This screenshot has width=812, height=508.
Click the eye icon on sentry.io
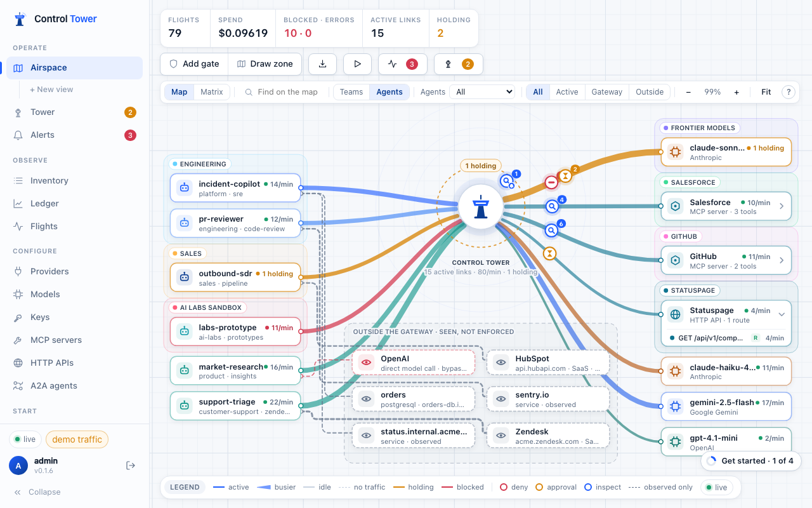502,399
